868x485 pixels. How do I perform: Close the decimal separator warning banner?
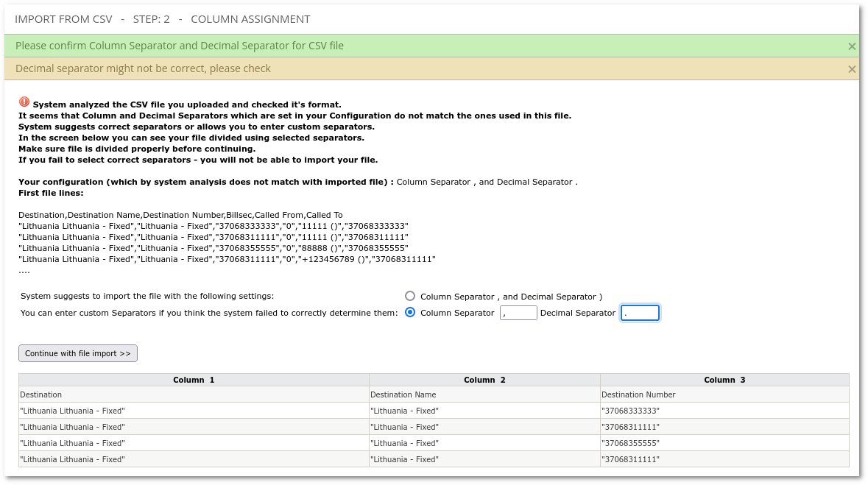(851, 69)
